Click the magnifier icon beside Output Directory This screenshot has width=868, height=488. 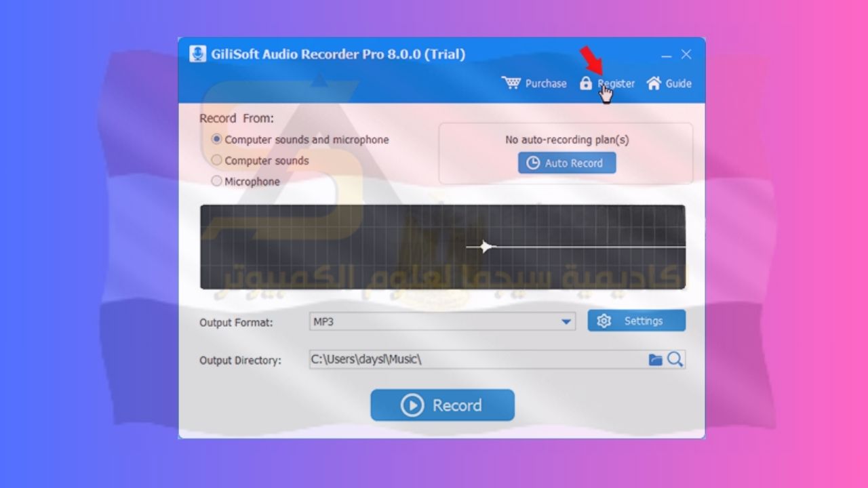[x=675, y=359]
